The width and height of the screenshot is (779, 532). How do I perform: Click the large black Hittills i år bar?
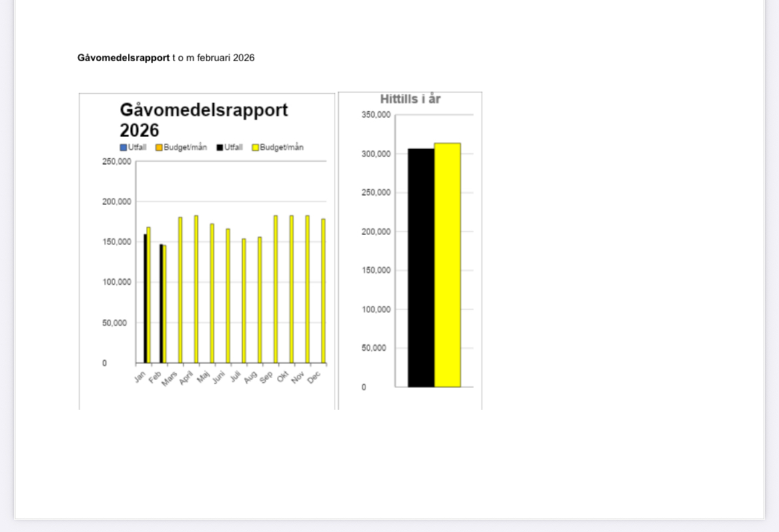[421, 268]
